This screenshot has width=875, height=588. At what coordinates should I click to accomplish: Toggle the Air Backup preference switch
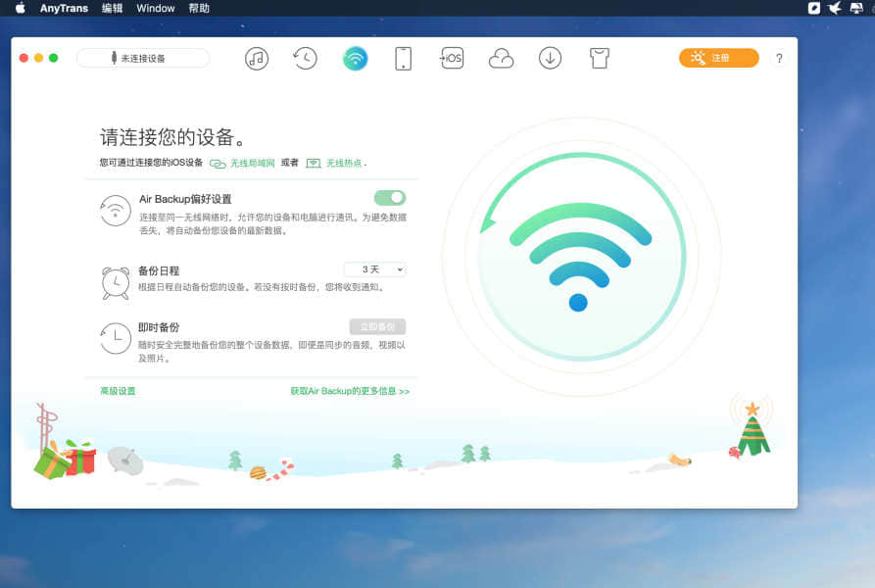390,198
